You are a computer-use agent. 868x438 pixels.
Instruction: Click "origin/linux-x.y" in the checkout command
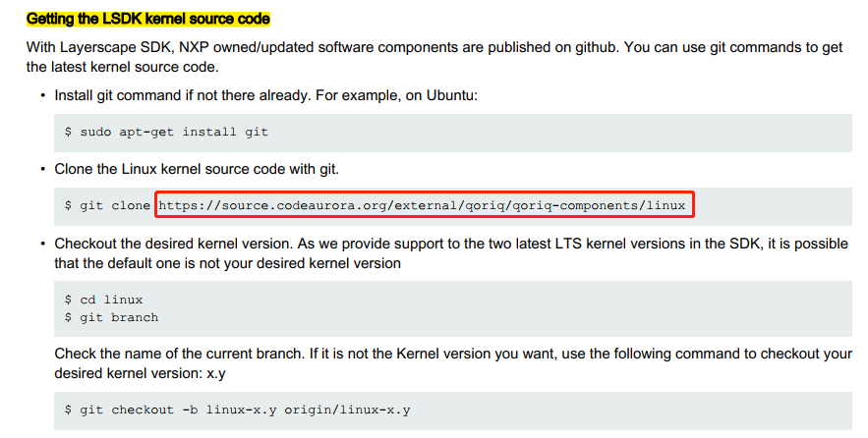point(348,410)
